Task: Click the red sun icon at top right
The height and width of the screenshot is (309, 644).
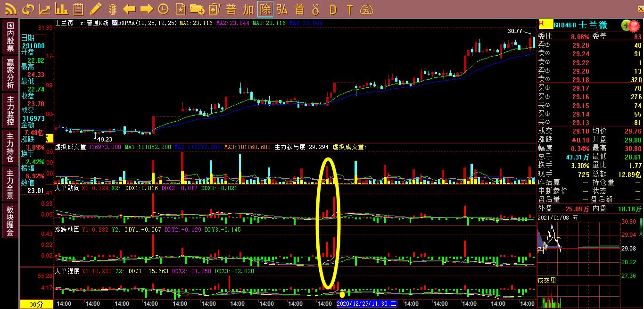Action: [635, 25]
